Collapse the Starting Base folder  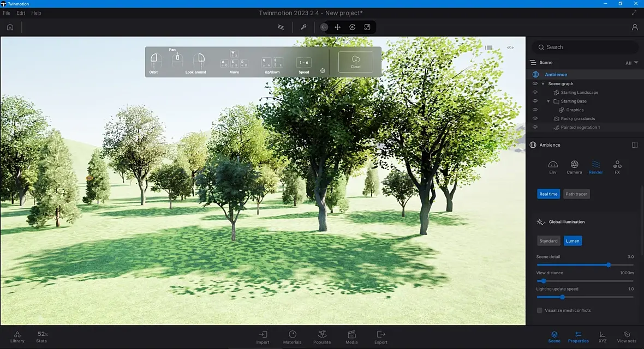tap(548, 101)
